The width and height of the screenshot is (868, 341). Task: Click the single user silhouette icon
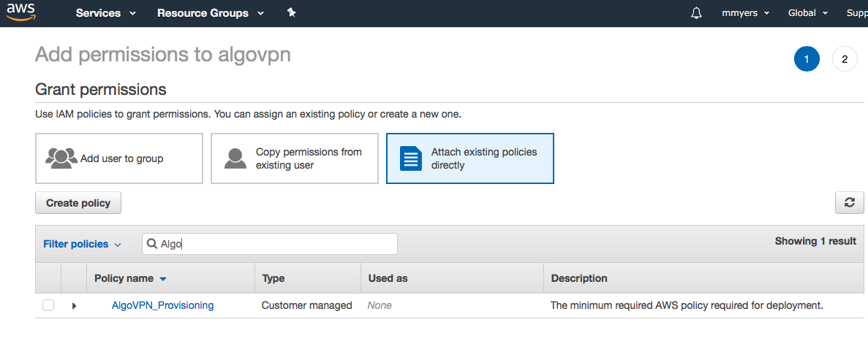coord(235,158)
